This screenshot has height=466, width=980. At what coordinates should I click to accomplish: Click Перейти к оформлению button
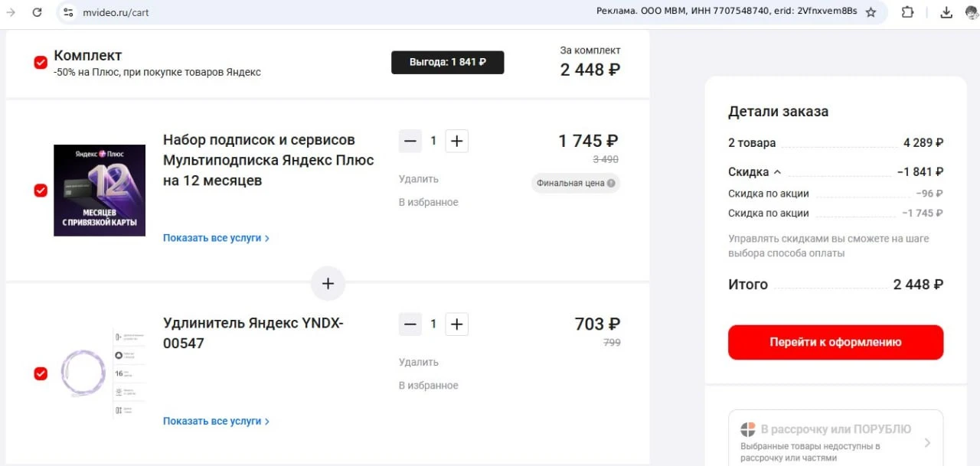click(x=835, y=342)
